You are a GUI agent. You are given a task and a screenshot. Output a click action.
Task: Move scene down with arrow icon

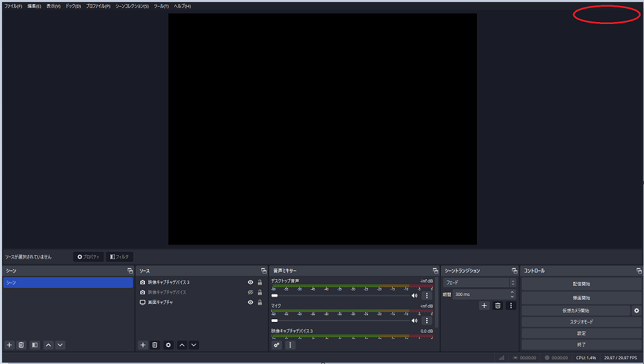(60, 345)
